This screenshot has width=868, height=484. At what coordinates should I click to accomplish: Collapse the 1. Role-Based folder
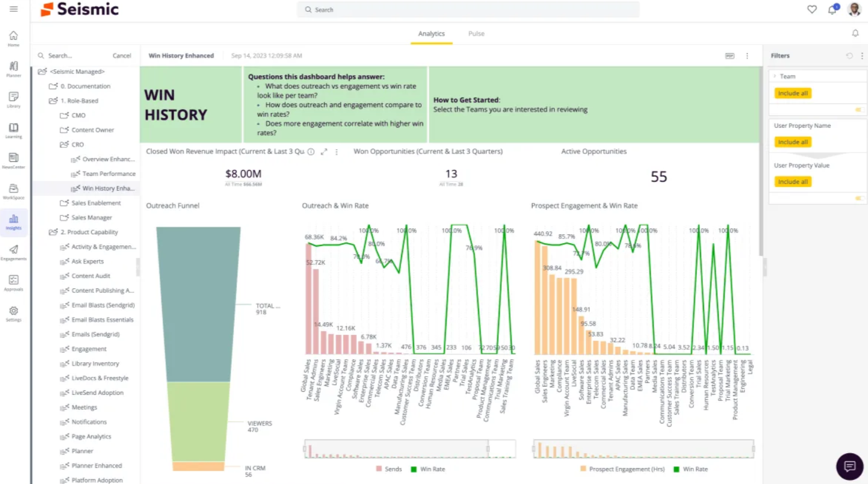click(53, 101)
